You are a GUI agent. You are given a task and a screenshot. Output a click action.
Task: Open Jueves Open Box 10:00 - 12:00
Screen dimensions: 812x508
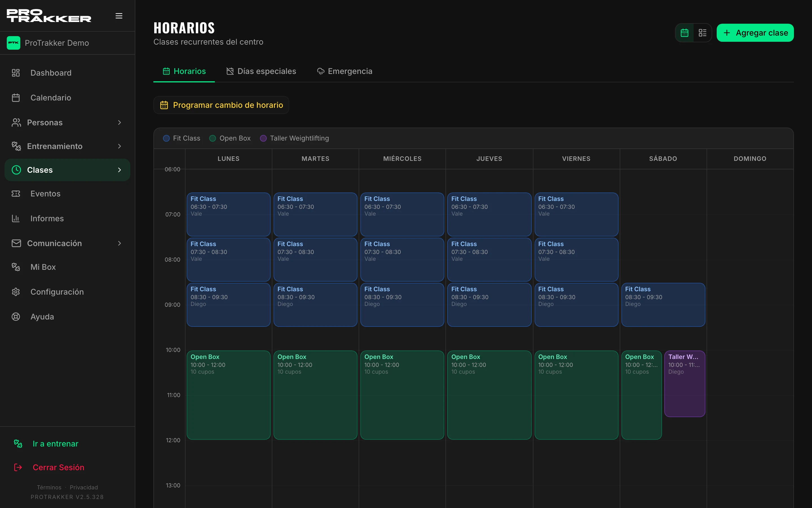(489, 395)
